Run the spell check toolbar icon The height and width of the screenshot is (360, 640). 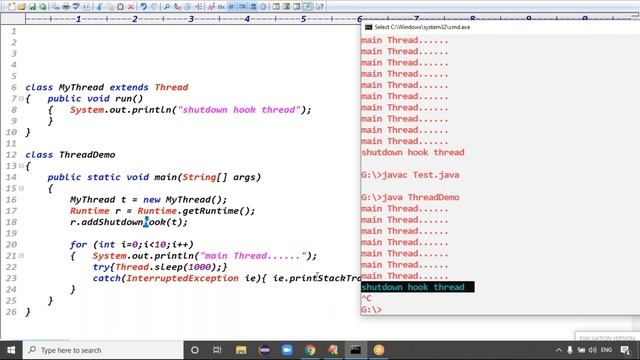[76, 7]
